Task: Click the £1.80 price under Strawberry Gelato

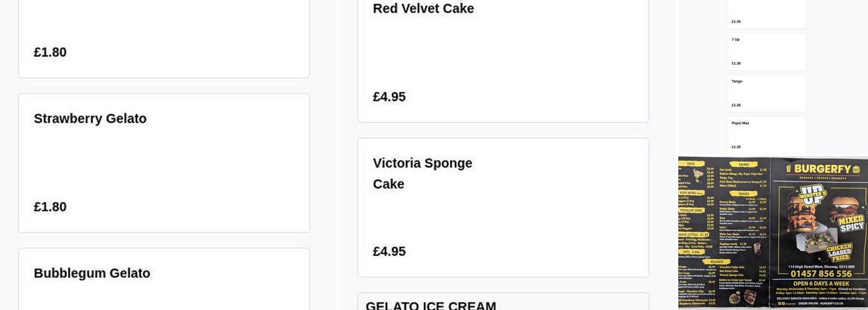Action: (50, 207)
